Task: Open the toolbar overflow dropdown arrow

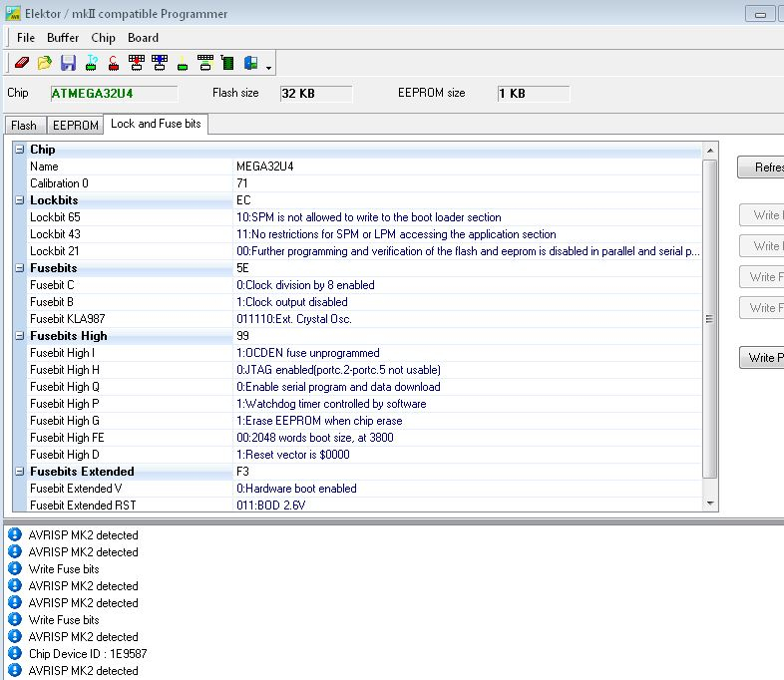Action: [x=269, y=66]
